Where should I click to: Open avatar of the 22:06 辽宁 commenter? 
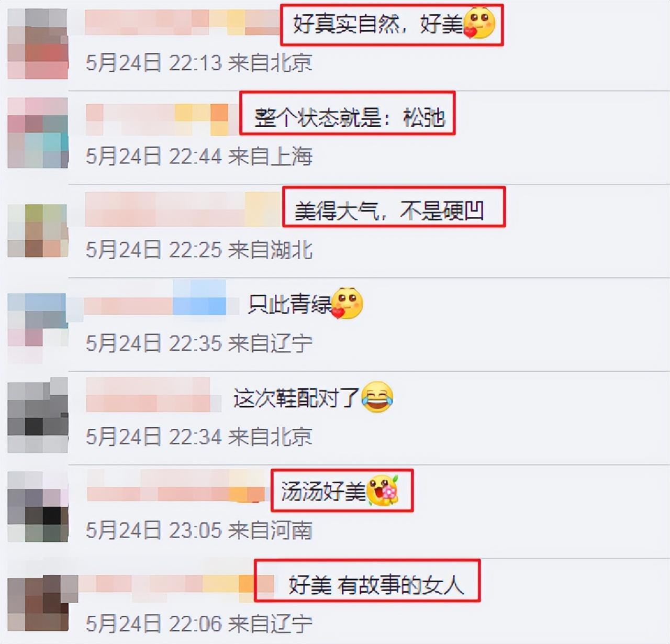[38, 603]
